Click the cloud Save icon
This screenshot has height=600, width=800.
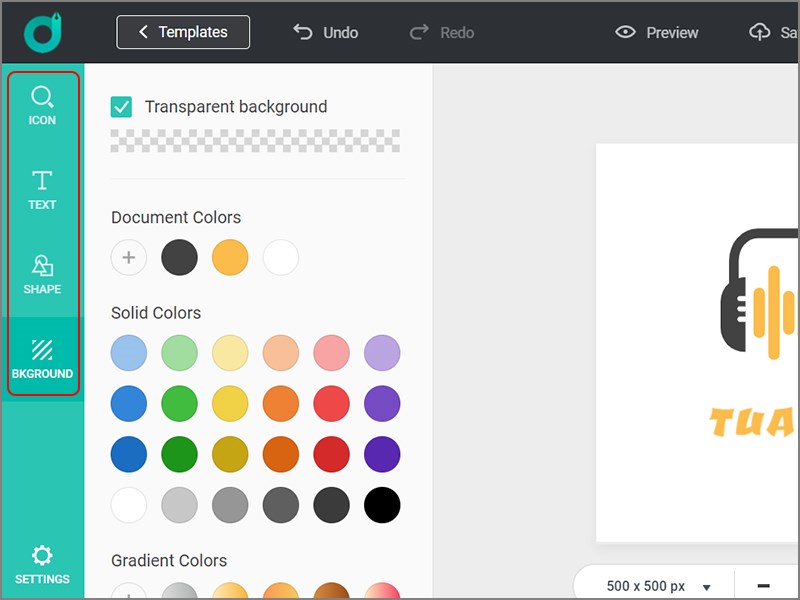pyautogui.click(x=760, y=32)
